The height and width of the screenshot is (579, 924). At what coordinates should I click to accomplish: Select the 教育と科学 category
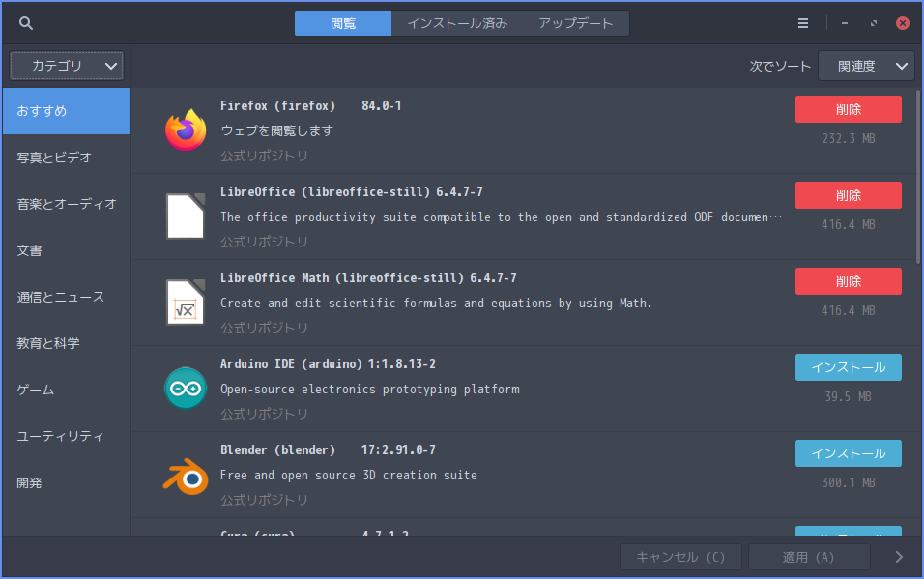coord(67,343)
